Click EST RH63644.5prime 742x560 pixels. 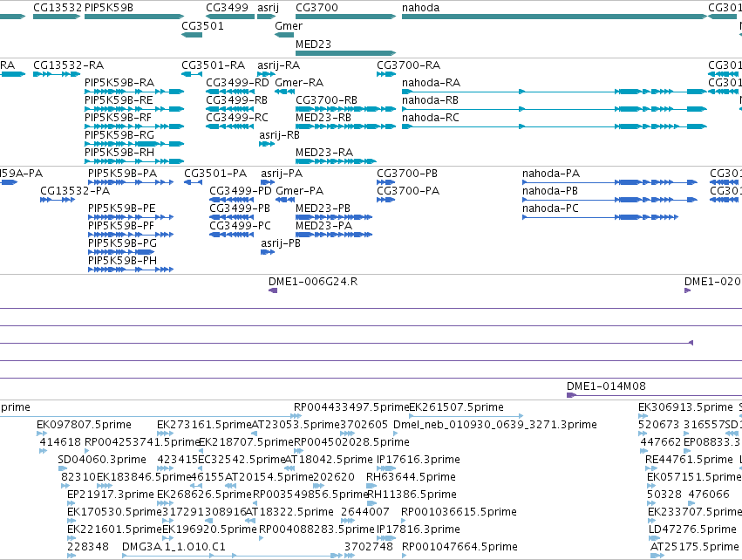[411, 478]
